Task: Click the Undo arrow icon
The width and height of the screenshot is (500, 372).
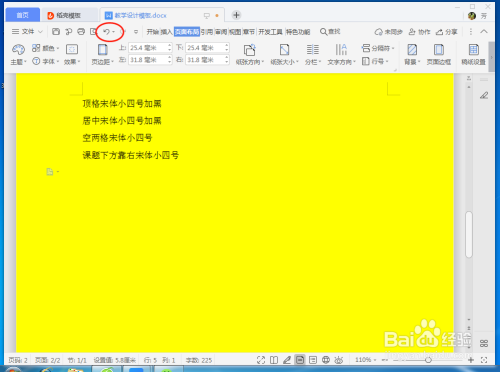Action: (106, 32)
